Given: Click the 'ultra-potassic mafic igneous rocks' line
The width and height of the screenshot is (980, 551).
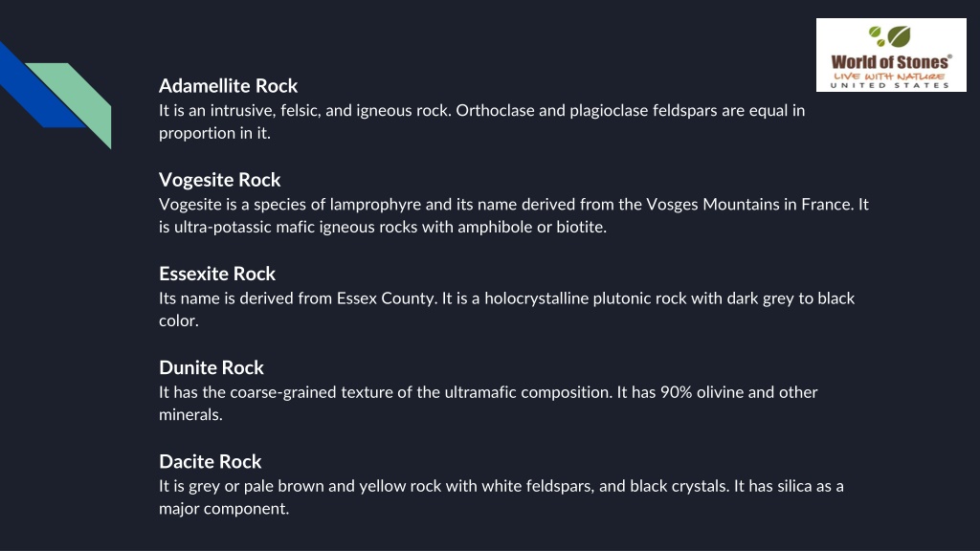Looking at the screenshot, I should click(383, 227).
